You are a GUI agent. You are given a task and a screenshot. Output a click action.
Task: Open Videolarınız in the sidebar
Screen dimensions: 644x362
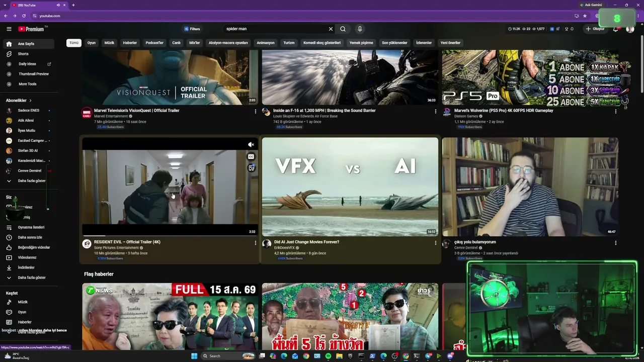pyautogui.click(x=28, y=257)
